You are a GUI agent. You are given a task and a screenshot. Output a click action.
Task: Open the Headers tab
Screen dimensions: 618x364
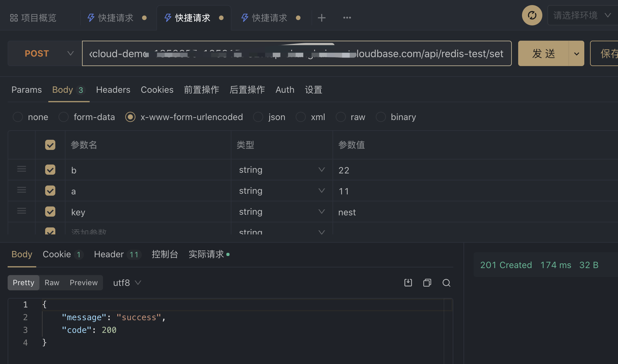[113, 90]
